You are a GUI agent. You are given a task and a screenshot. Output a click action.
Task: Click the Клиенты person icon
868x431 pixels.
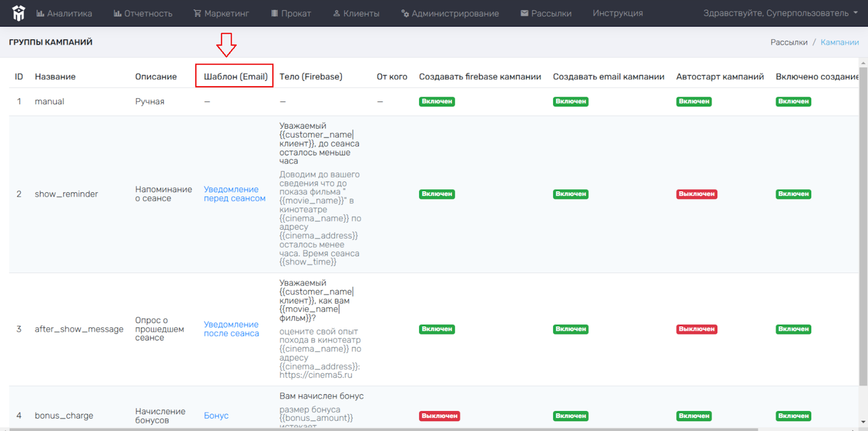click(x=336, y=13)
